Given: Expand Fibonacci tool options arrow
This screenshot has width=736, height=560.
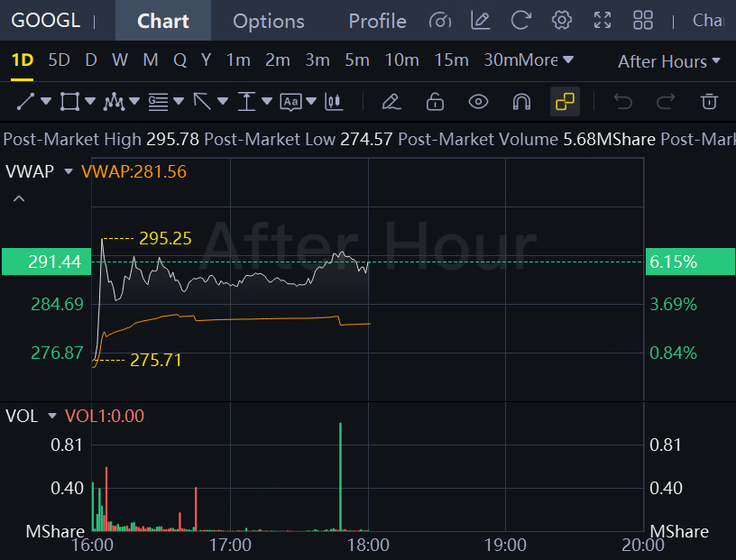Looking at the screenshot, I should (x=179, y=100).
